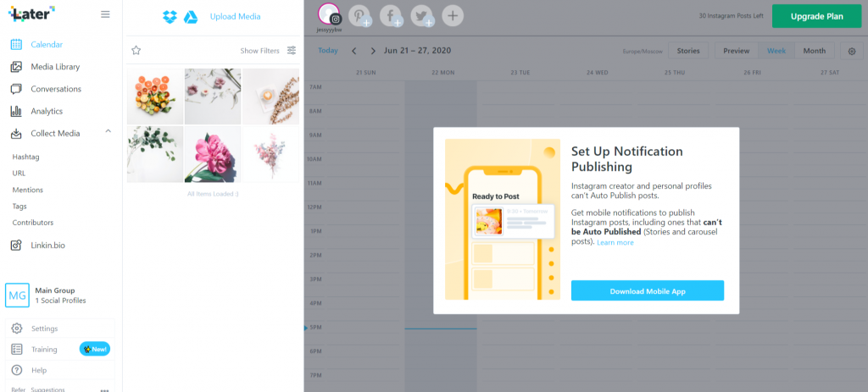
Task: Click Upgrade Plan button
Action: pos(816,17)
